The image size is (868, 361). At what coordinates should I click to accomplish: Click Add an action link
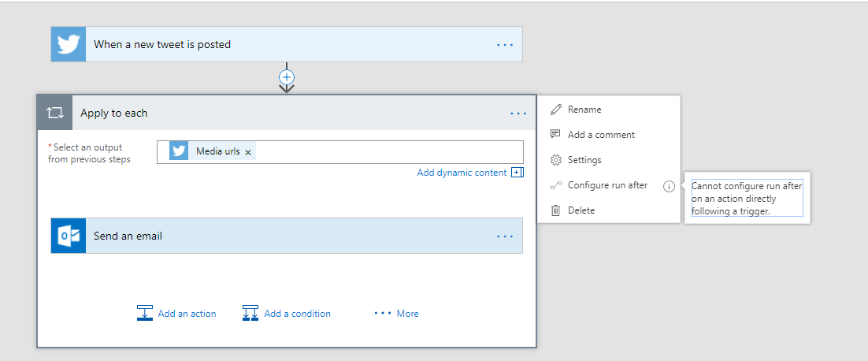(187, 314)
